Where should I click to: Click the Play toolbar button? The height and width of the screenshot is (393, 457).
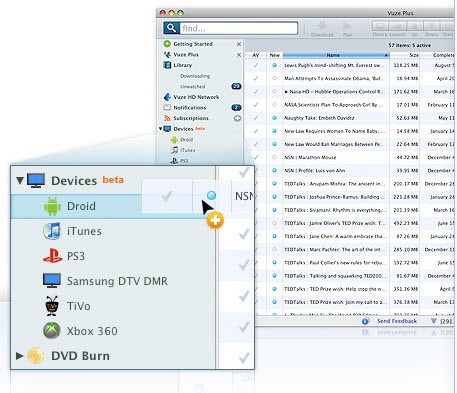click(x=347, y=29)
